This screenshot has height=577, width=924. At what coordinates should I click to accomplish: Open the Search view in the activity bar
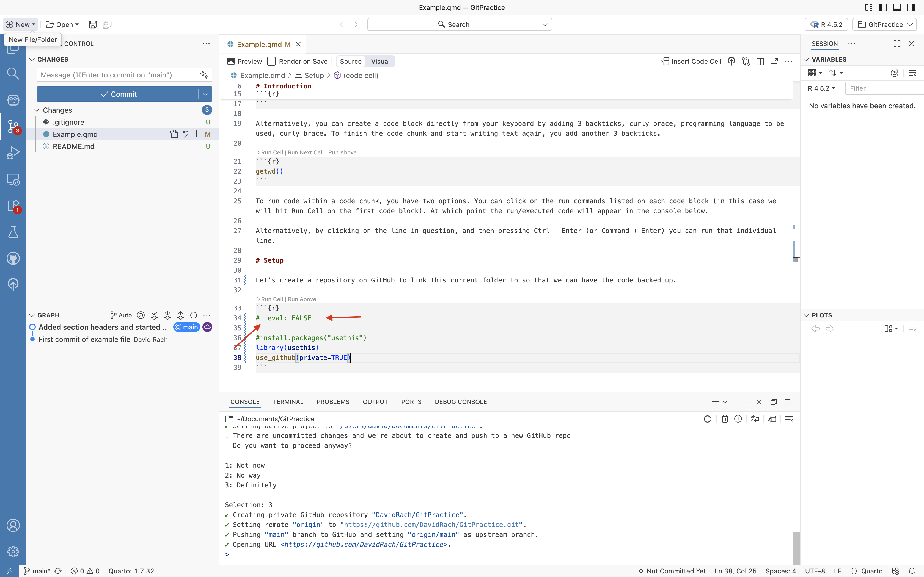[x=13, y=73]
